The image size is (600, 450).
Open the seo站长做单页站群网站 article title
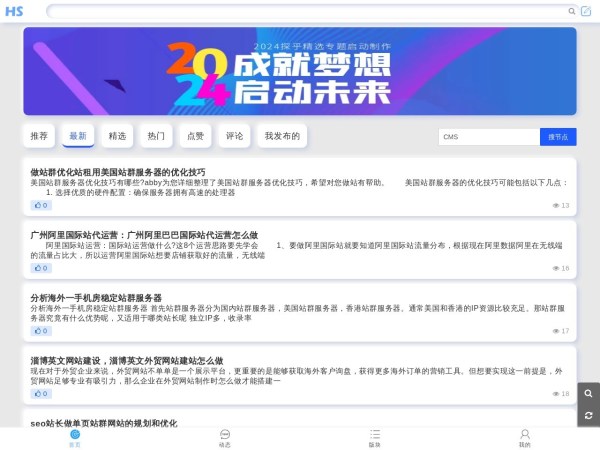pos(104,423)
